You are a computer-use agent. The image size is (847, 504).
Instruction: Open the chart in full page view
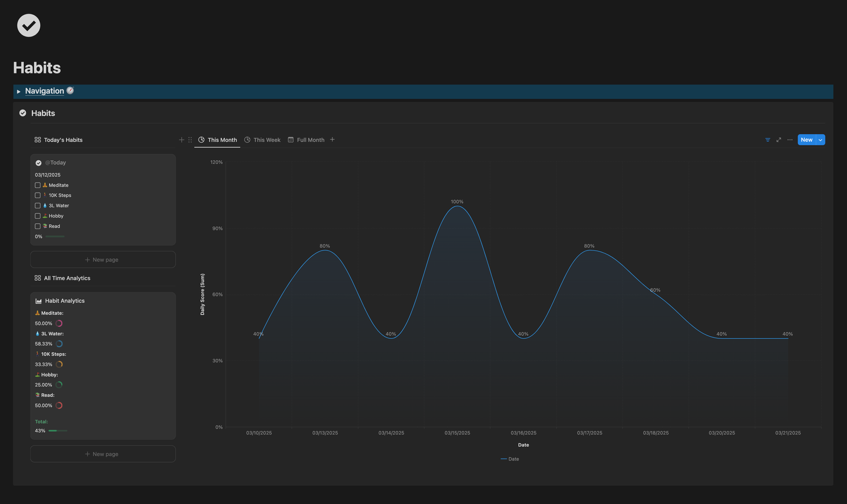tap(779, 140)
